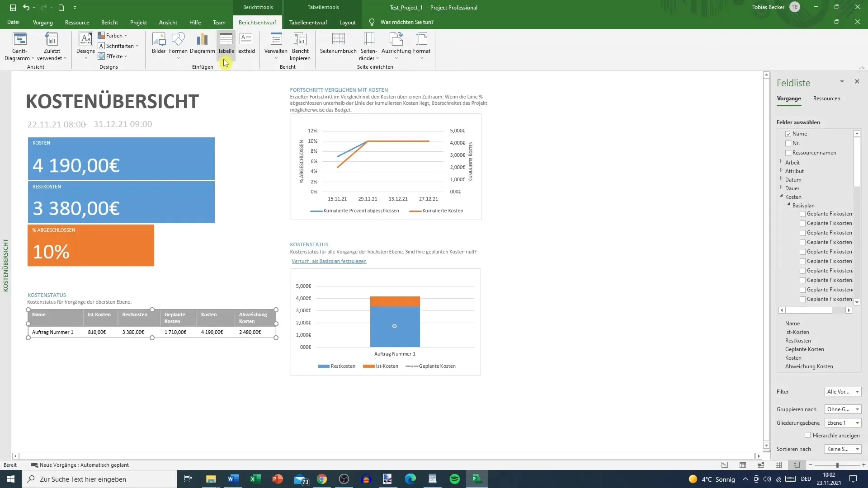Switch to Gantt chart view in status bar
The width and height of the screenshot is (868, 488).
pos(725,465)
